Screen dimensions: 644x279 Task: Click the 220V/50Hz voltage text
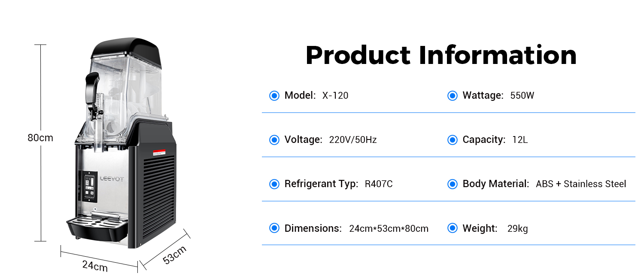[353, 140]
